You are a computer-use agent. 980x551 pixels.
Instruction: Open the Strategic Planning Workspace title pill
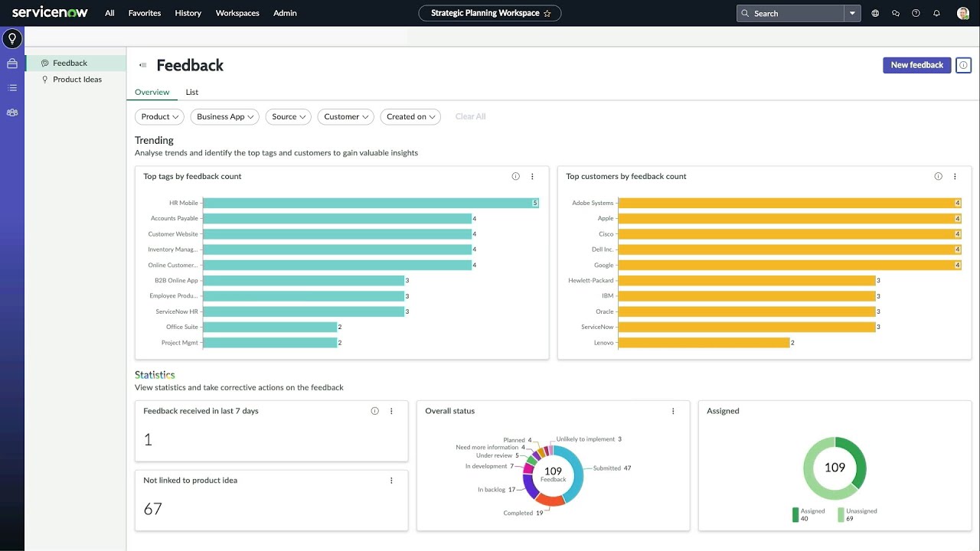490,13
